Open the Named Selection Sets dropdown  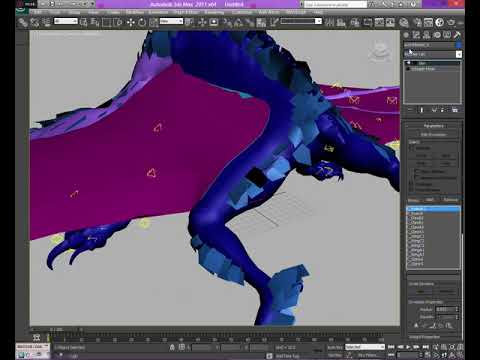click(301, 21)
